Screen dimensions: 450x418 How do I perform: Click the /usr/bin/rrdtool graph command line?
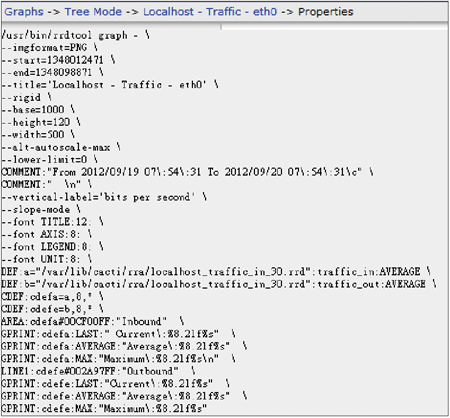(x=75, y=35)
